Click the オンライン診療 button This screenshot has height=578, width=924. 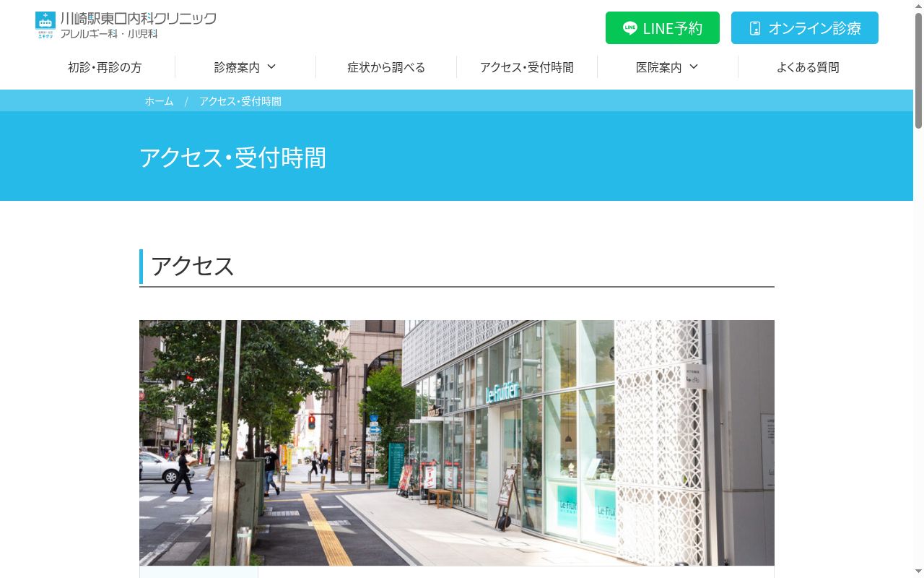[805, 28]
